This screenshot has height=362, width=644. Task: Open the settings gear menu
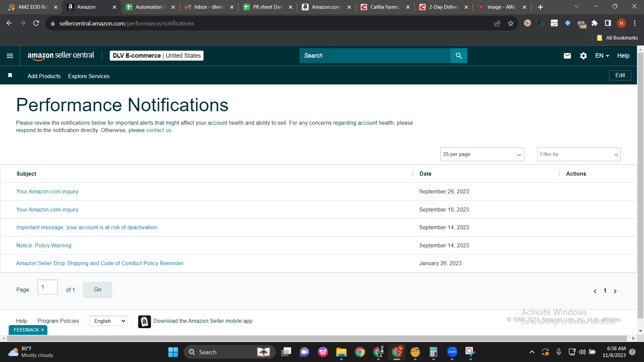click(583, 56)
